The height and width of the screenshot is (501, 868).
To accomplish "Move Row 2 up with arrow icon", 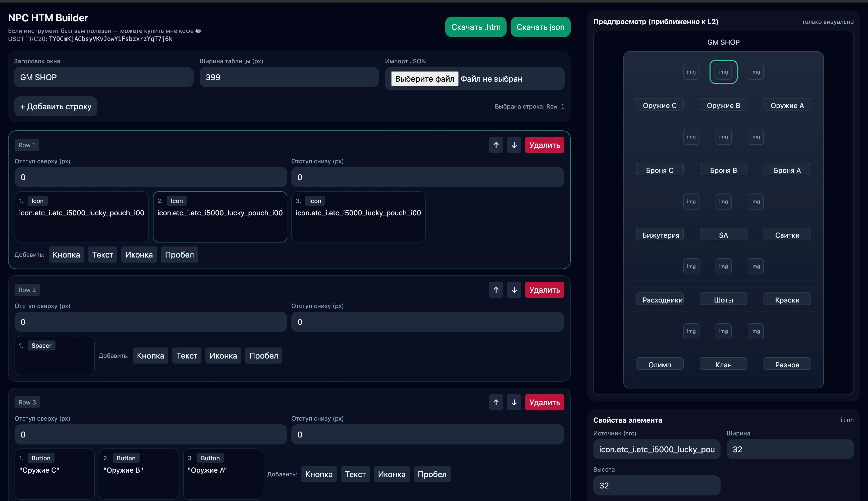I will pyautogui.click(x=496, y=290).
